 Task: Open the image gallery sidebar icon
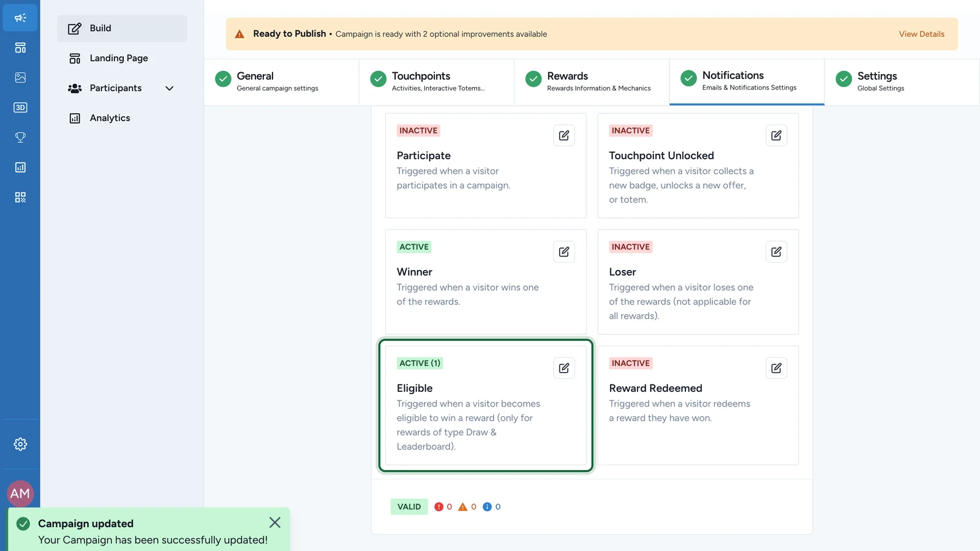point(20,78)
